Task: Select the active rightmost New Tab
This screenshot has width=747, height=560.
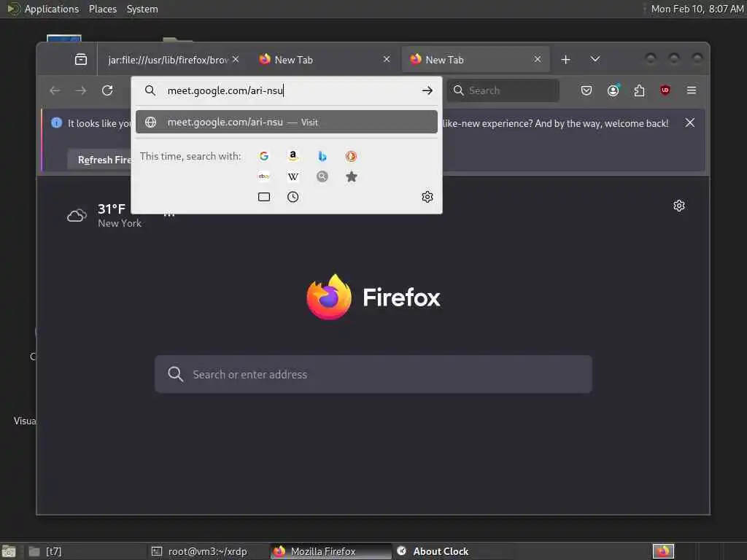Action: [x=475, y=60]
